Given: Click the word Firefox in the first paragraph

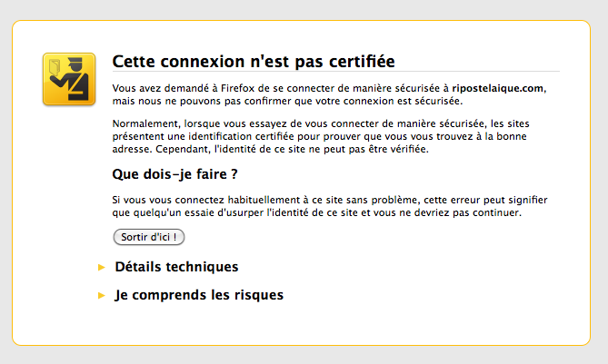Looking at the screenshot, I should point(238,88).
